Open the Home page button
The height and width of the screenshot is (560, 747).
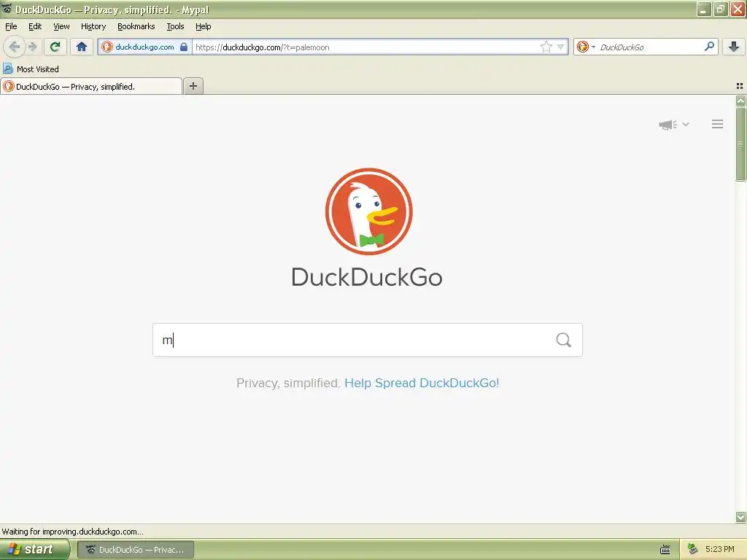pyautogui.click(x=82, y=47)
